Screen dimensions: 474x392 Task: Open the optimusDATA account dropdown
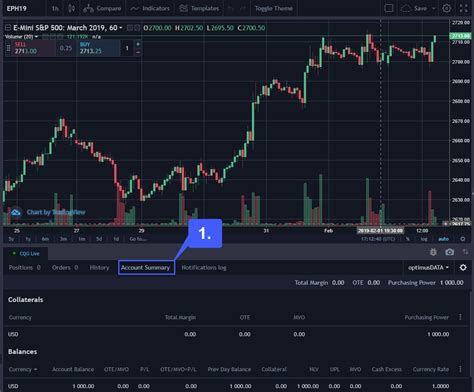(428, 268)
